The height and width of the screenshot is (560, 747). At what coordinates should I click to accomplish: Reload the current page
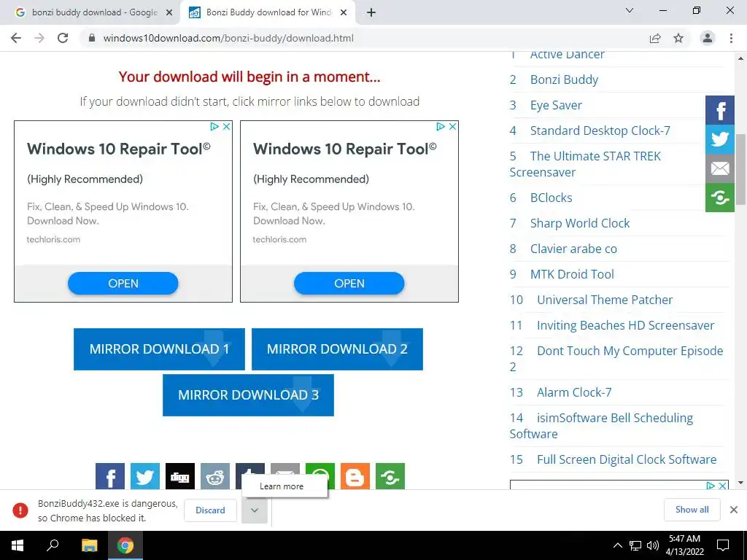pyautogui.click(x=63, y=38)
